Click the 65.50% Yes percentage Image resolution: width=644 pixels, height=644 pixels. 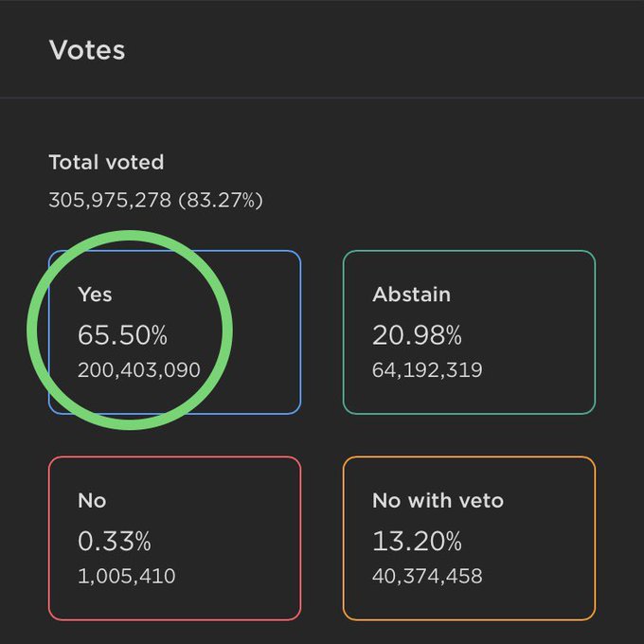tap(122, 336)
